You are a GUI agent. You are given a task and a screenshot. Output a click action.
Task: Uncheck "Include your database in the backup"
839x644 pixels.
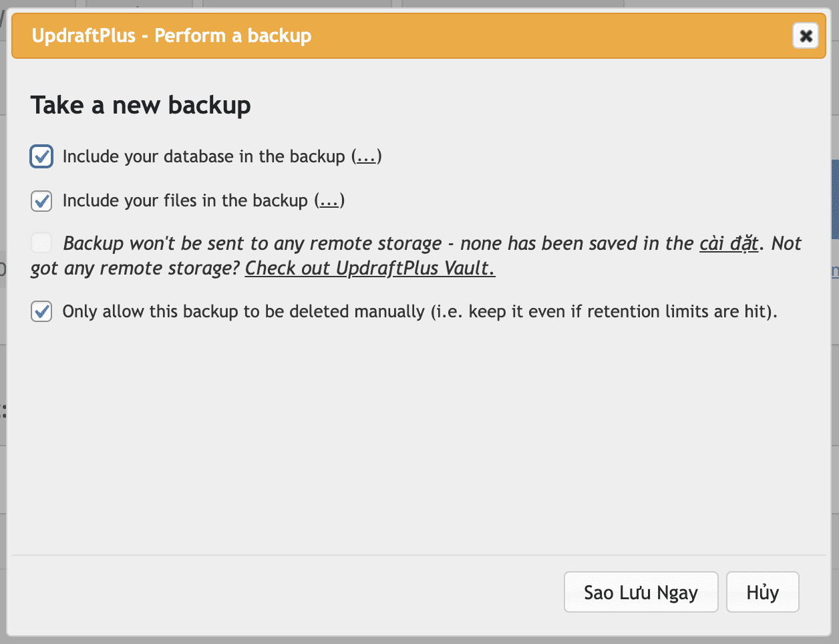click(x=41, y=156)
